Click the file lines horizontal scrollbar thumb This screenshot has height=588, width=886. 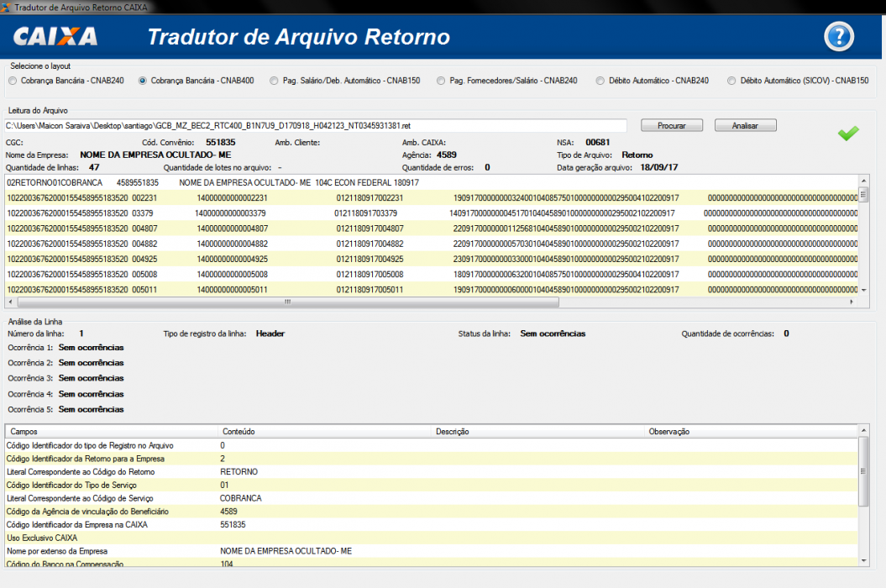click(287, 302)
